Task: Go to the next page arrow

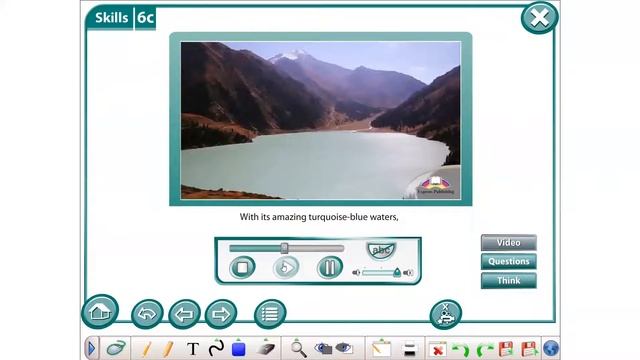Action: coord(221,314)
